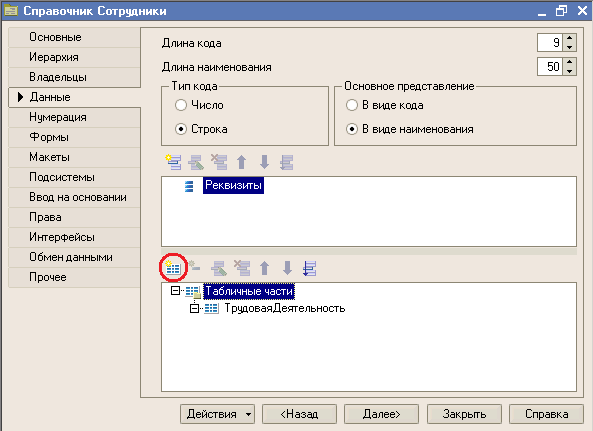Screen dimensions: 593x431
Task: Select Строка code type
Action: tap(181, 129)
